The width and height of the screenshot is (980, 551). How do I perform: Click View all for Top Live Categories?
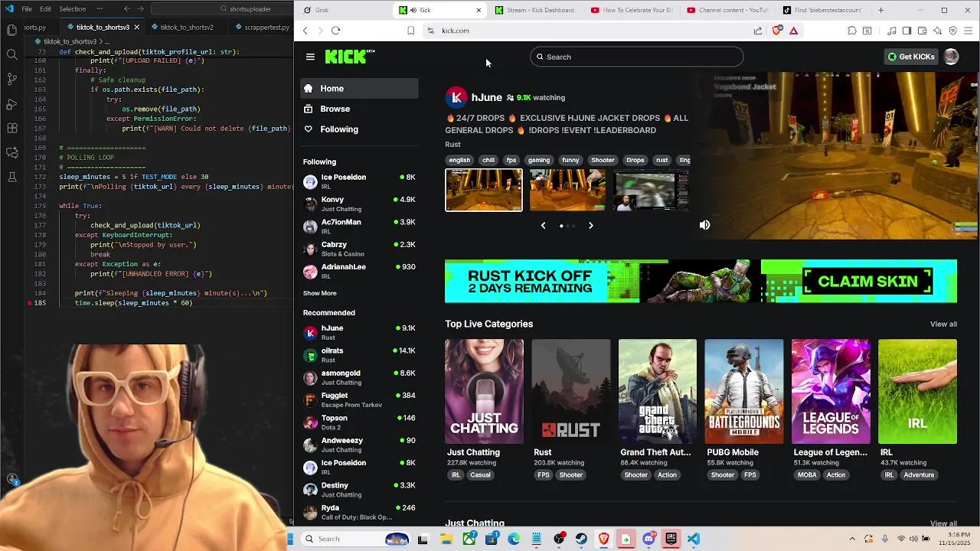click(x=943, y=324)
